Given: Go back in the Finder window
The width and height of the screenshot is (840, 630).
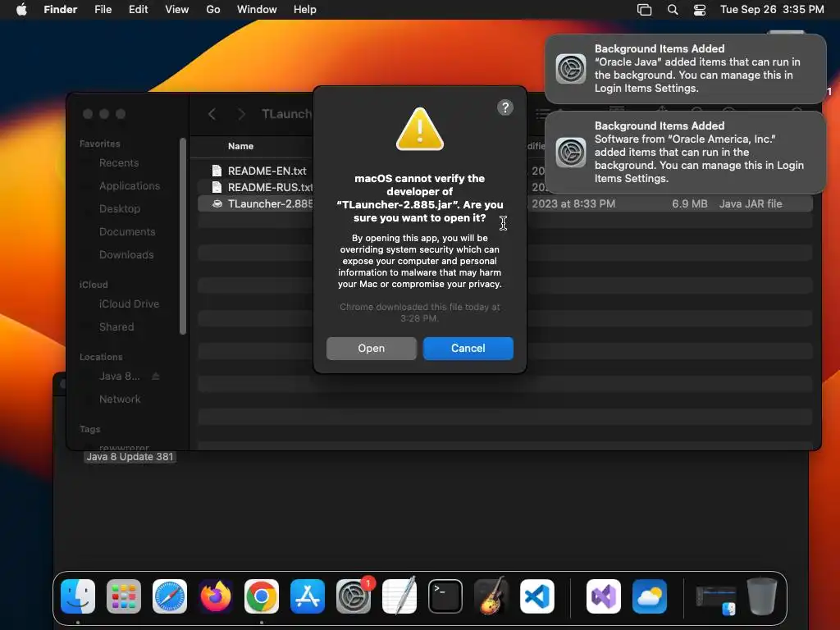Looking at the screenshot, I should [x=212, y=114].
